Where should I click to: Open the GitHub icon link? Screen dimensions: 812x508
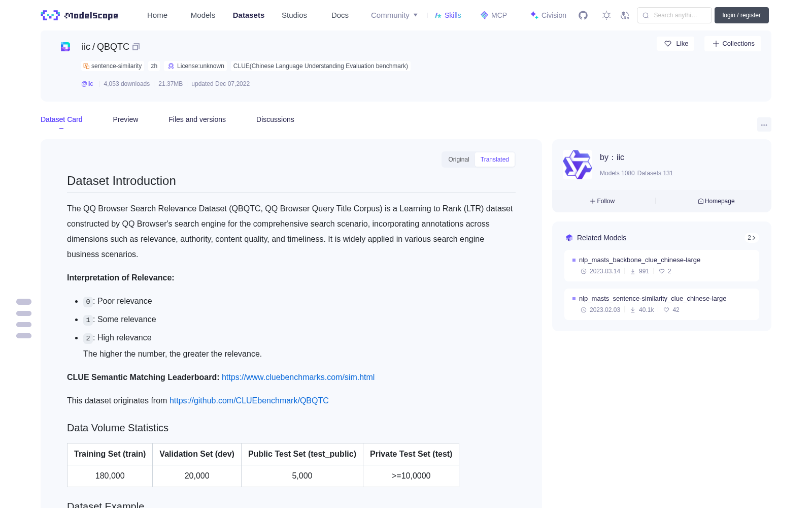coord(583,15)
